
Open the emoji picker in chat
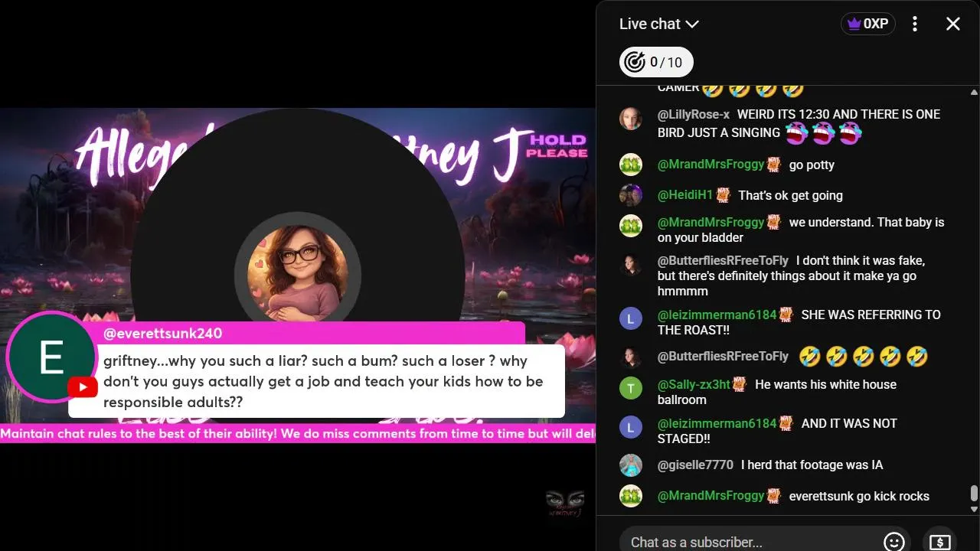[893, 542]
